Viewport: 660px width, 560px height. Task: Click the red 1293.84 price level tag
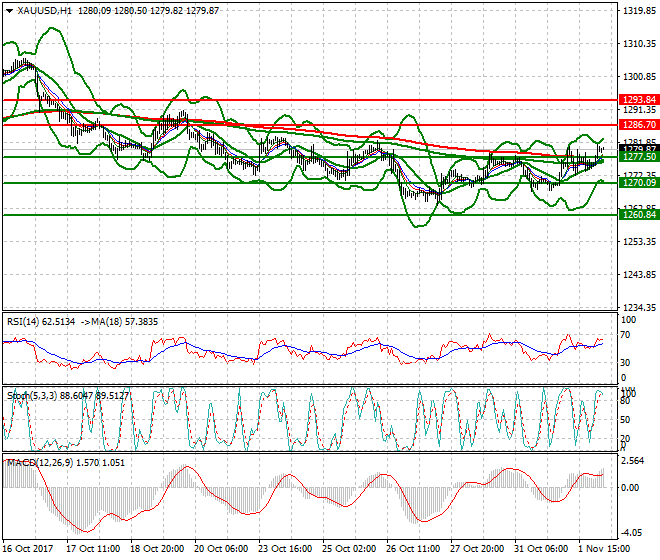(x=638, y=100)
